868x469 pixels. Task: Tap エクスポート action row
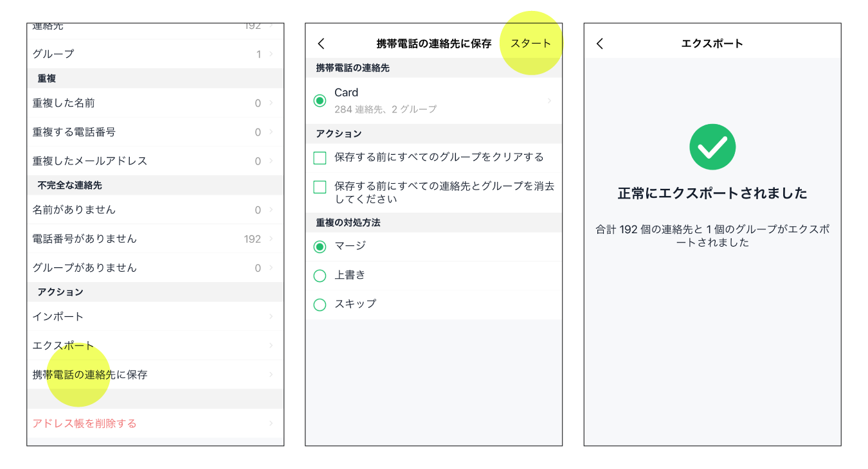[154, 346]
